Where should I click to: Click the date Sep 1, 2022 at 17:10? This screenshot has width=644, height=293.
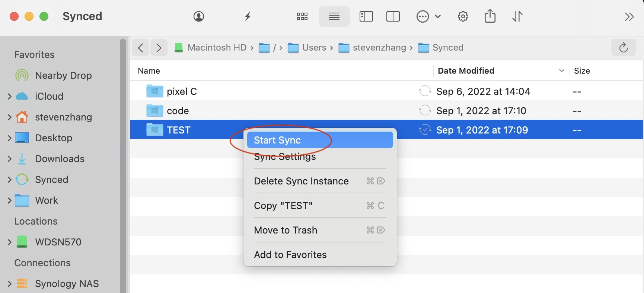[481, 110]
